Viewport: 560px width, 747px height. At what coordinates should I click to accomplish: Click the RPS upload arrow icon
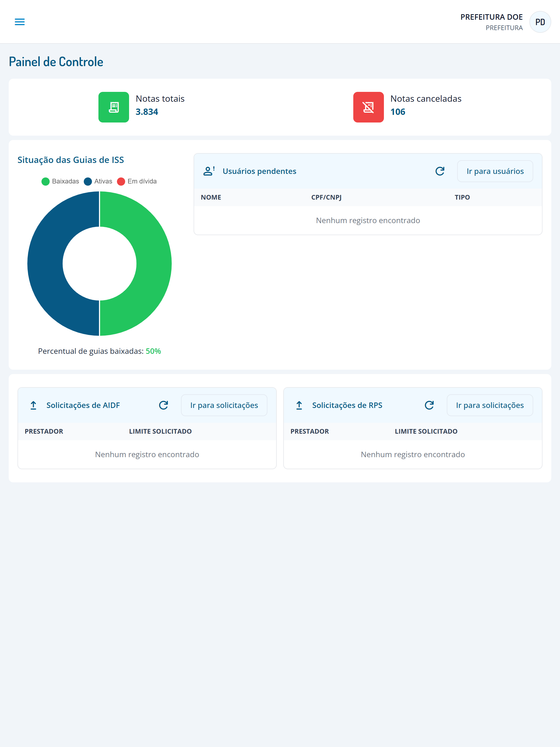[x=299, y=405]
